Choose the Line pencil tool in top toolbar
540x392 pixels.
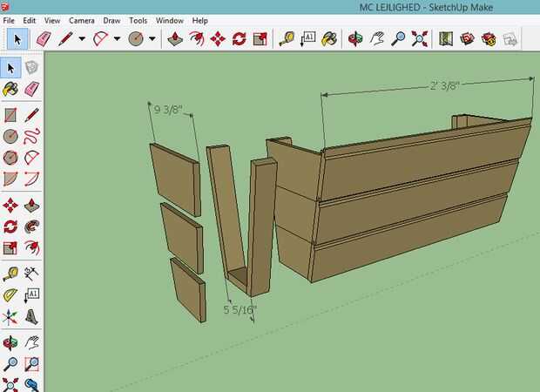65,39
